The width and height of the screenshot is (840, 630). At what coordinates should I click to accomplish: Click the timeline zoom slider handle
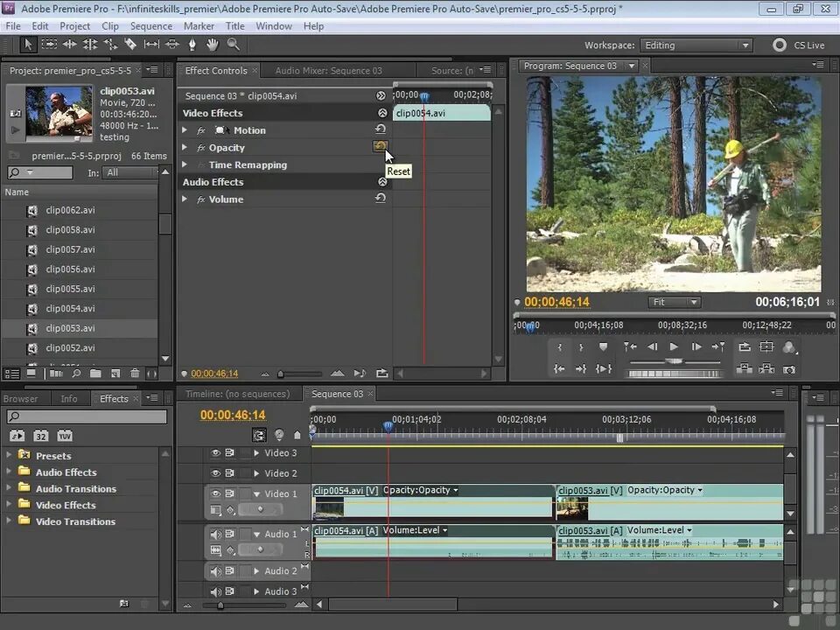click(220, 605)
